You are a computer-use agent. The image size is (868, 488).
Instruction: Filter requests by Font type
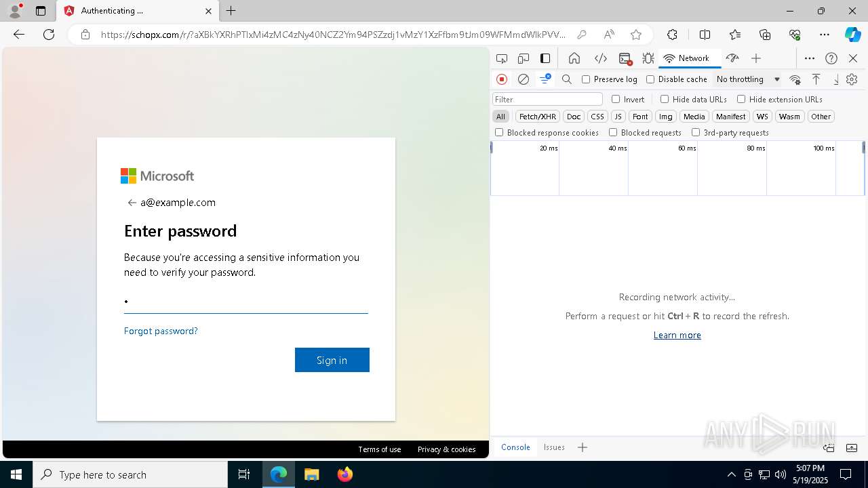tap(640, 117)
